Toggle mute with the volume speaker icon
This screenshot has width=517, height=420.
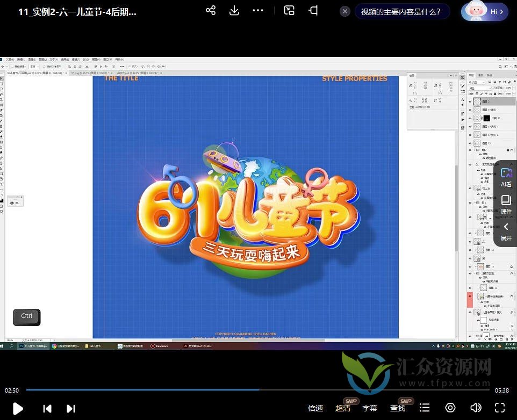(476, 408)
